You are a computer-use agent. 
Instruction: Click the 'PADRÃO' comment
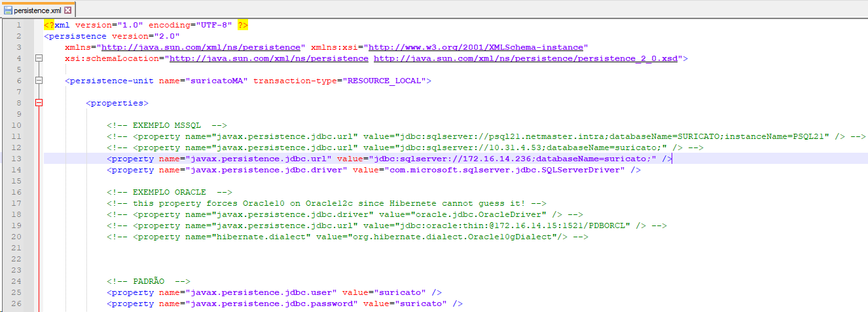(x=149, y=281)
